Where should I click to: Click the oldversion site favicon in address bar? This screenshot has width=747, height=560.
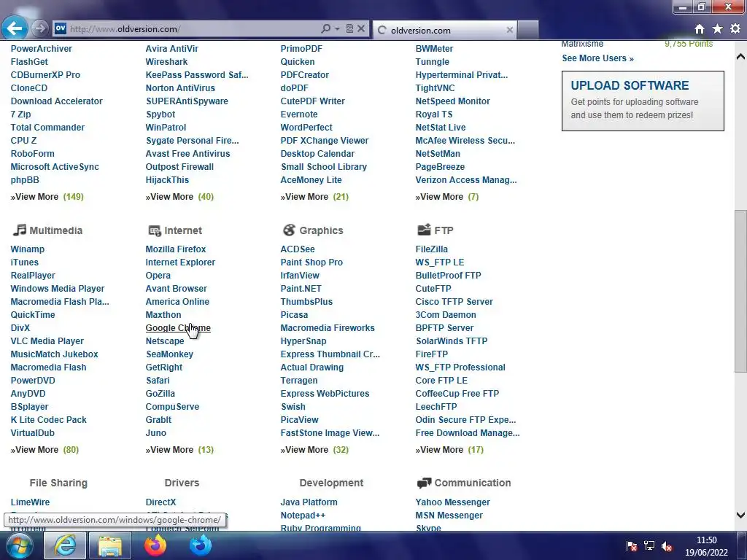pos(60,28)
